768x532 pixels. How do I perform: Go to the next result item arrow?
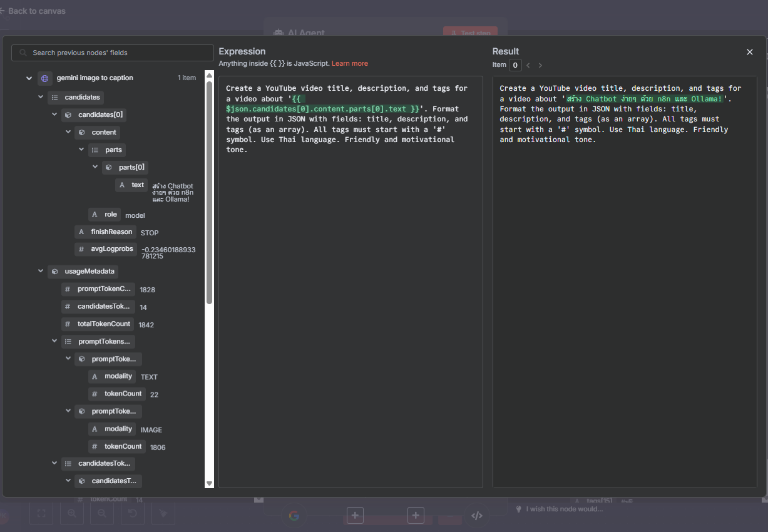tap(540, 65)
